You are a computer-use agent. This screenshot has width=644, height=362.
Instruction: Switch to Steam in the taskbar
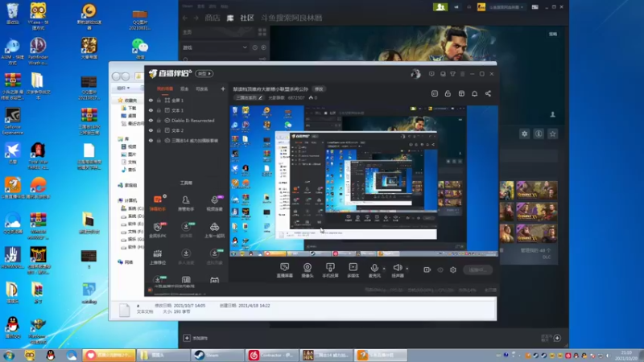pyautogui.click(x=217, y=355)
